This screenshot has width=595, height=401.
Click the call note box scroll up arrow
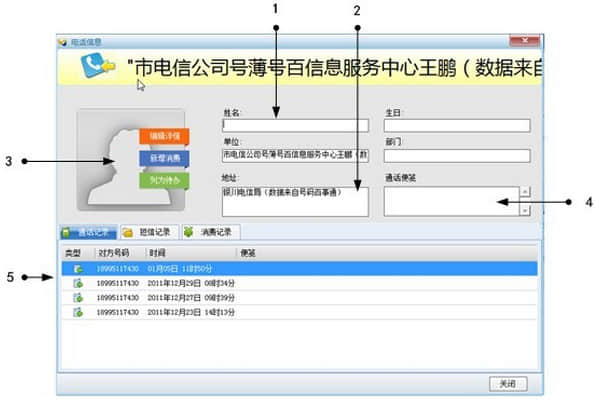[525, 192]
